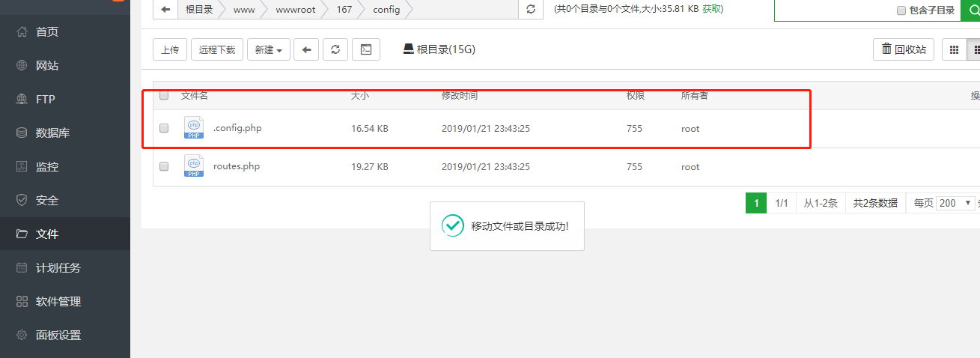Click the 167 breadcrumb
Viewport: 980px width, 358px height.
344,9
